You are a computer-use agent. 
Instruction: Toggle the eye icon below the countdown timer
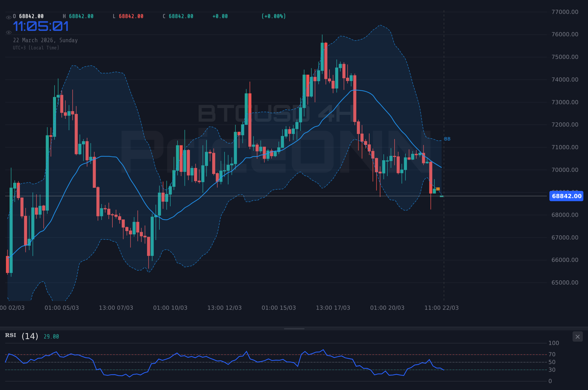pyautogui.click(x=8, y=32)
